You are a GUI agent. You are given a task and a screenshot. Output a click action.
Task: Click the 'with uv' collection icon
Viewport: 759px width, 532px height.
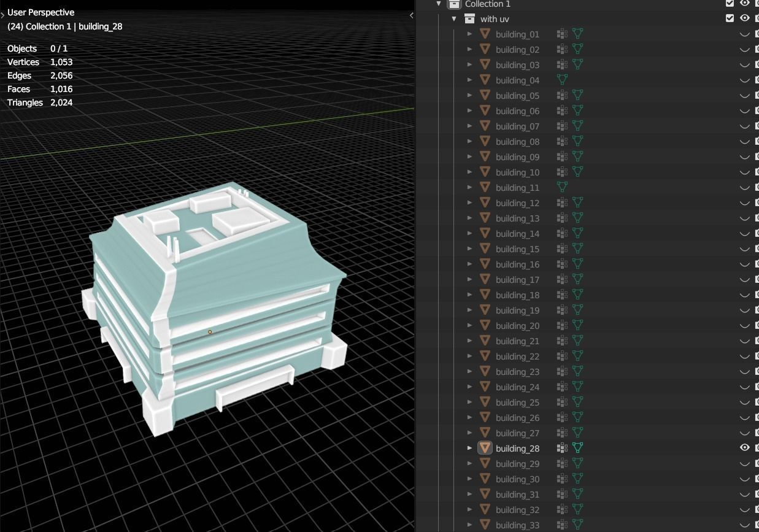469,18
